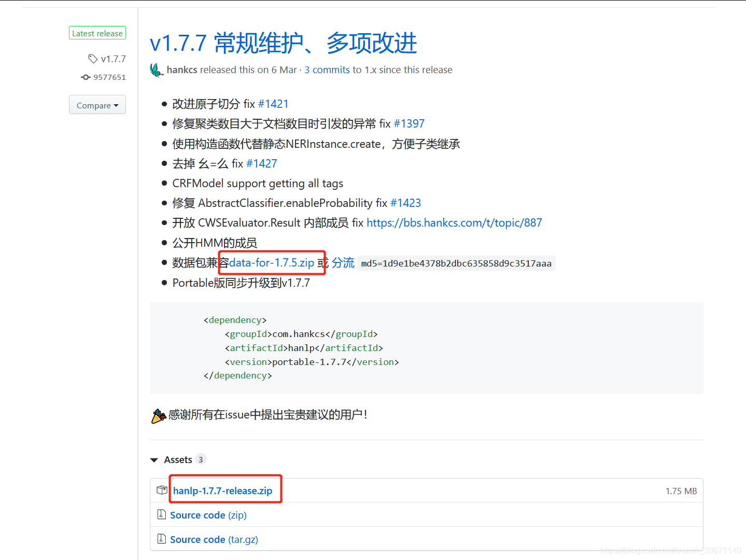The height and width of the screenshot is (560, 746).
Task: Click the groupId com.hankcs line
Action: pyautogui.click(x=301, y=334)
